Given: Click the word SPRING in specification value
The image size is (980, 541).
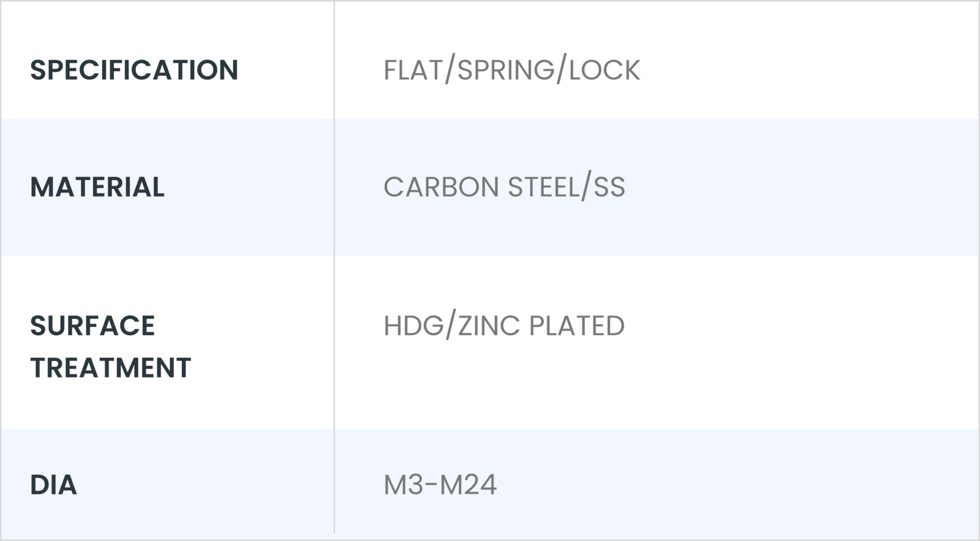Looking at the screenshot, I should click(506, 70).
